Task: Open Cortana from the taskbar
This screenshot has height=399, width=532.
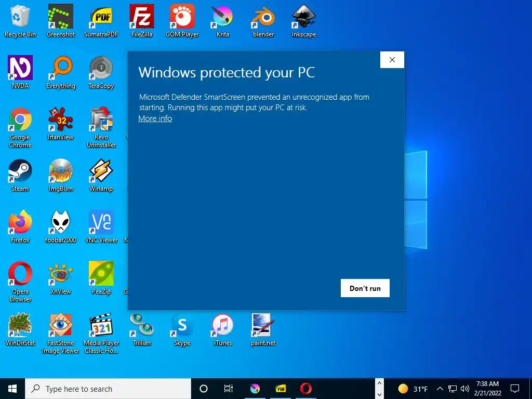Action: (x=204, y=389)
